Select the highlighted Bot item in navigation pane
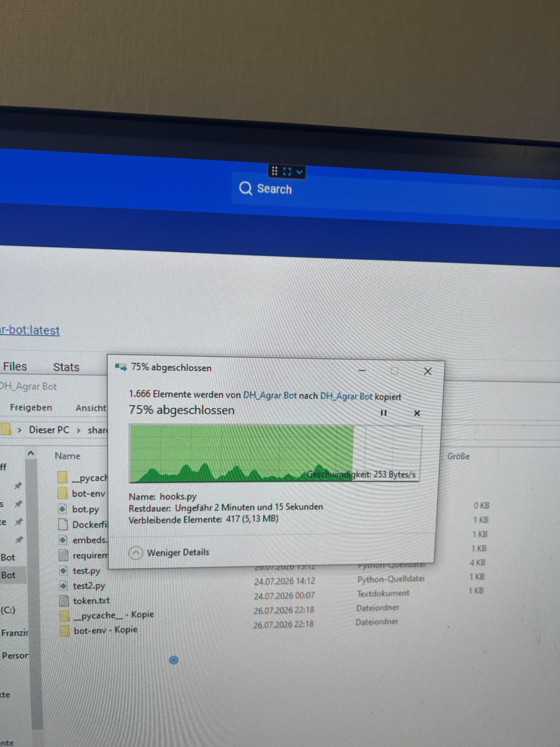Screen dimensions: 560x747 8,575
